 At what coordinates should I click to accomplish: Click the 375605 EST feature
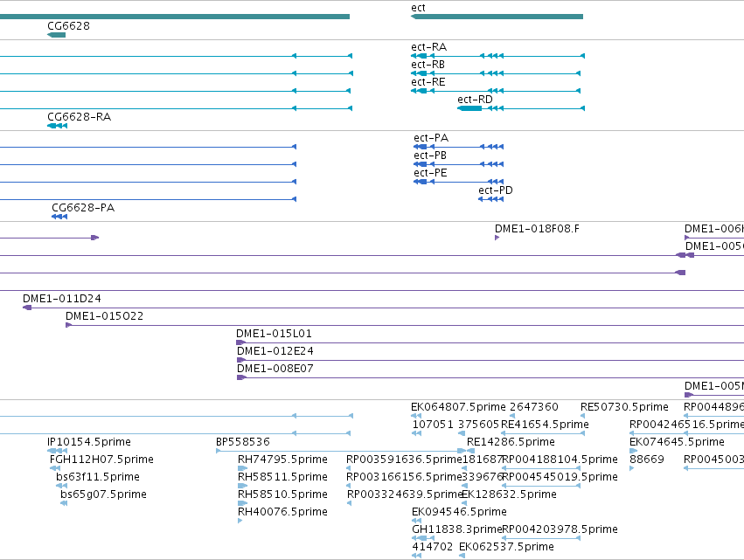(462, 433)
